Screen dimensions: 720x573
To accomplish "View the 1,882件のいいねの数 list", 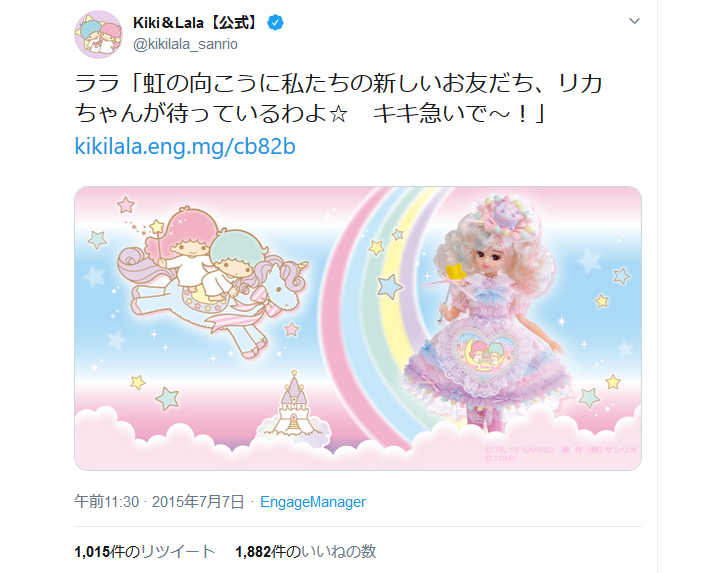I will click(x=306, y=551).
